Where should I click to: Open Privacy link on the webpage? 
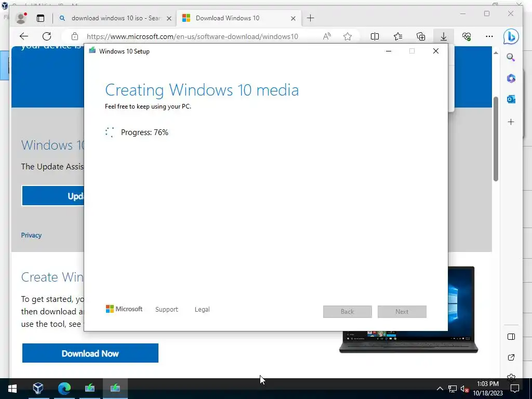coord(31,235)
